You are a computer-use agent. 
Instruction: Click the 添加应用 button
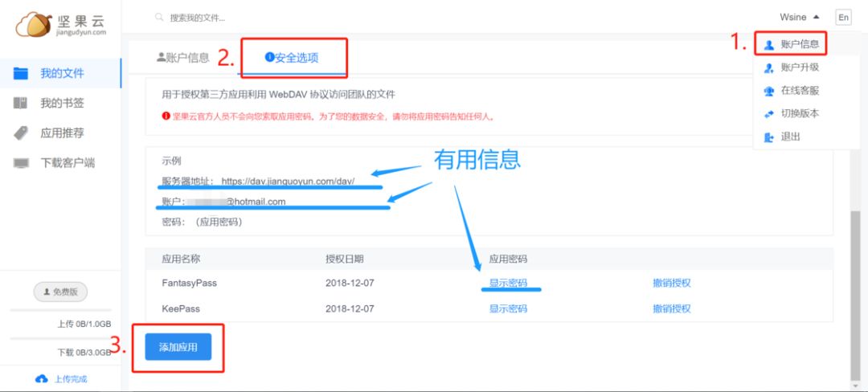click(178, 347)
